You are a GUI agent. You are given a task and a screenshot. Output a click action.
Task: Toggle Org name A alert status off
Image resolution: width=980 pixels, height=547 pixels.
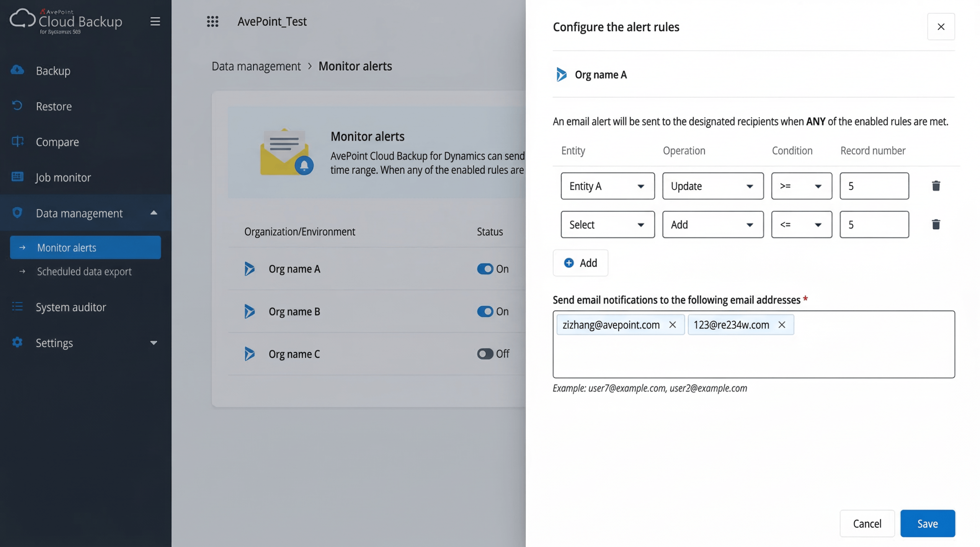pyautogui.click(x=485, y=269)
